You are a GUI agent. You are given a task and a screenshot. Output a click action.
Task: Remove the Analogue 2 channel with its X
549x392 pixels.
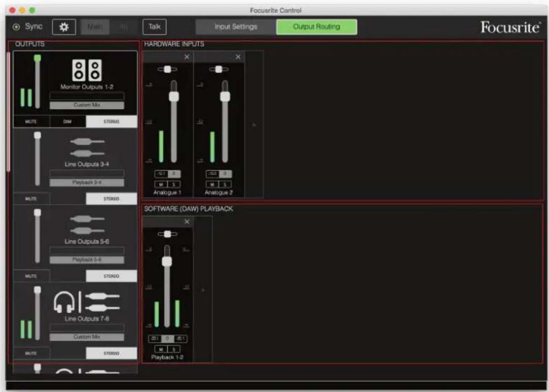pos(238,57)
